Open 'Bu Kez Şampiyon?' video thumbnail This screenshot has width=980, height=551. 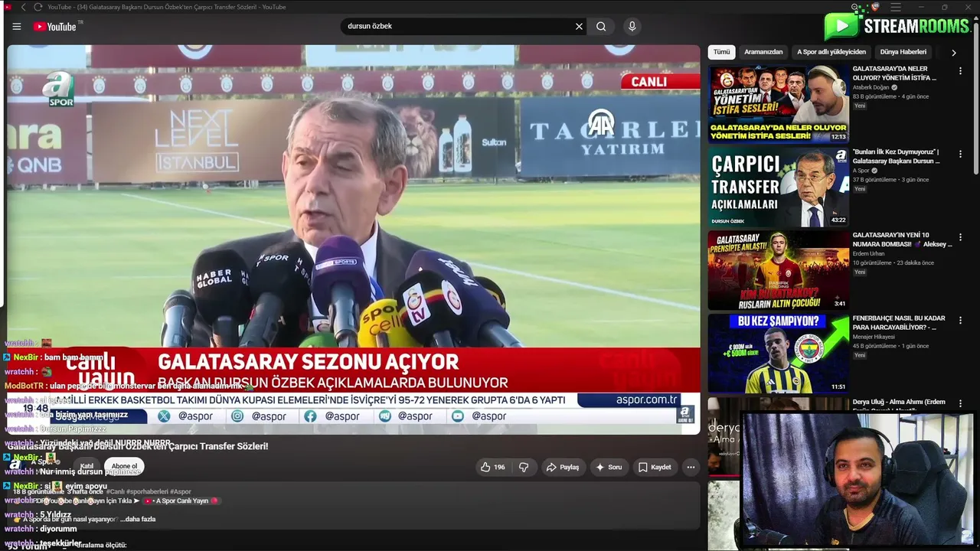778,354
